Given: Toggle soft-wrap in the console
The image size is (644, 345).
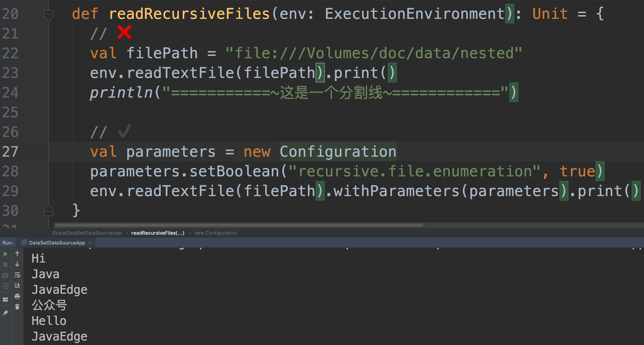Looking at the screenshot, I should (x=17, y=275).
